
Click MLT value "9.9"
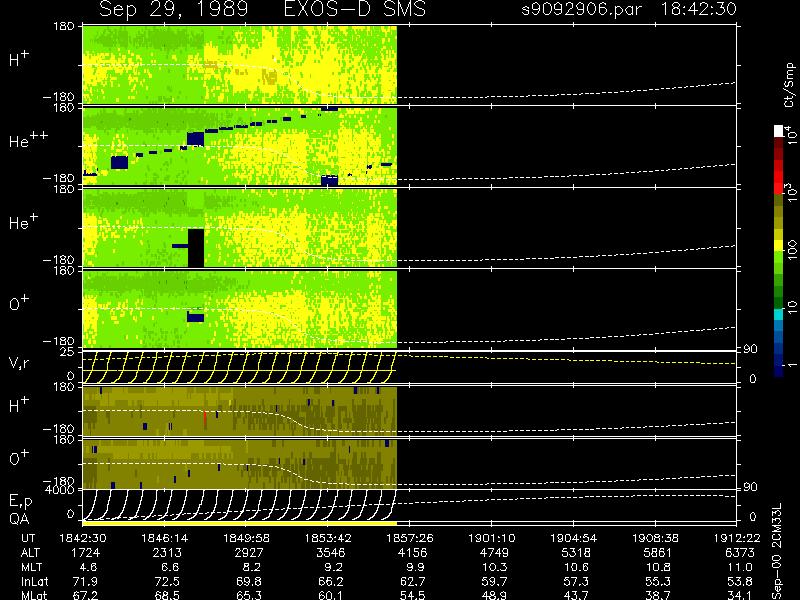tap(416, 567)
